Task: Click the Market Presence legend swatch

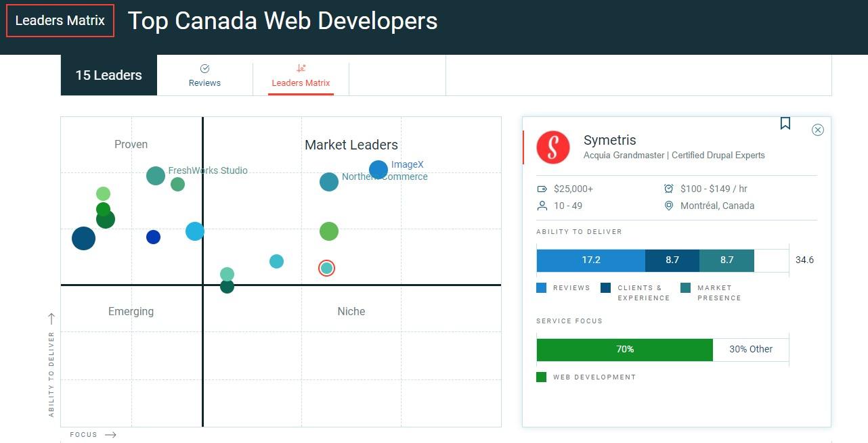Action: 686,287
